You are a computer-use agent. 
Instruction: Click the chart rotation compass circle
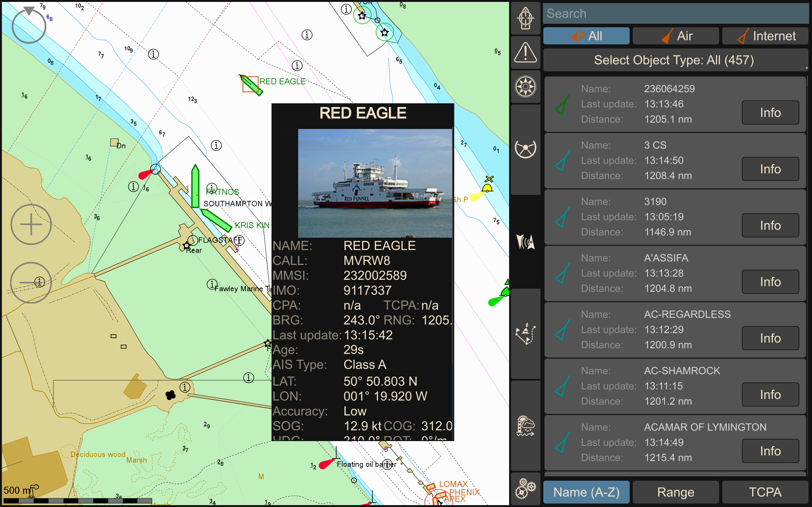tap(29, 26)
